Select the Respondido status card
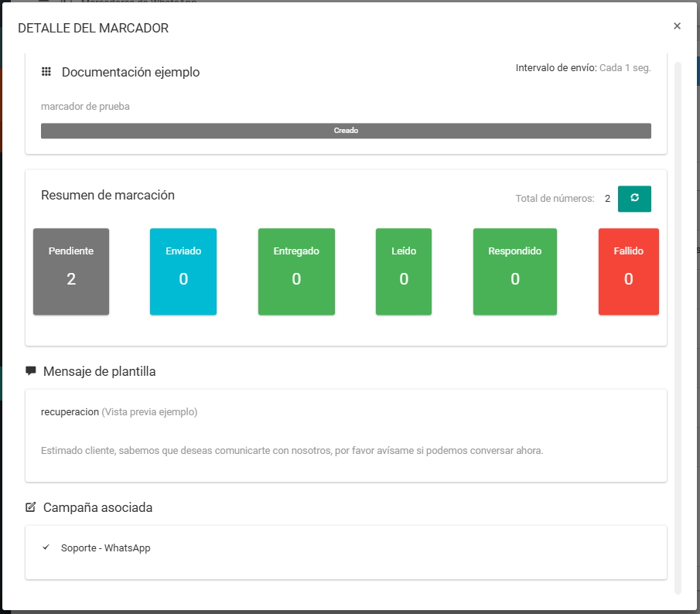This screenshot has height=614, width=700. pyautogui.click(x=515, y=271)
